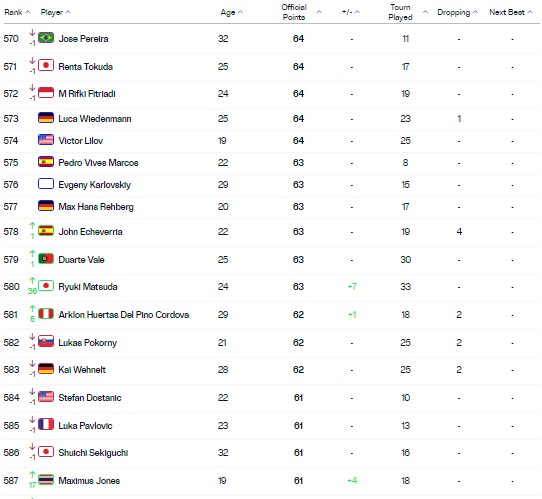
Task: Sort table by Rank column arrow
Action: click(28, 12)
